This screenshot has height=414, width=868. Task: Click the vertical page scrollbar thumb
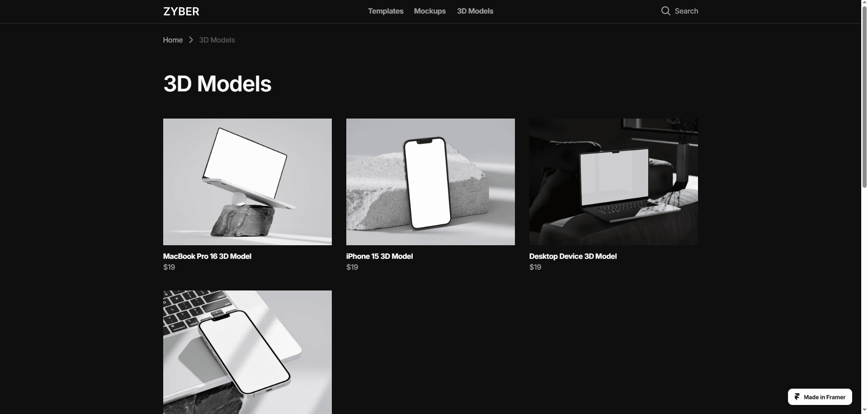click(864, 97)
